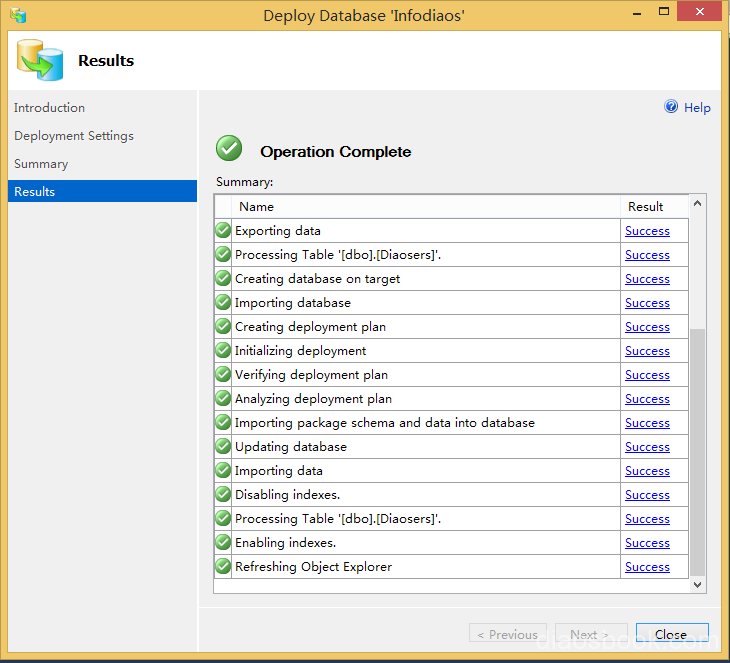Image resolution: width=730 pixels, height=663 pixels.
Task: Open the Success link for Creating database on target
Action: click(x=647, y=279)
